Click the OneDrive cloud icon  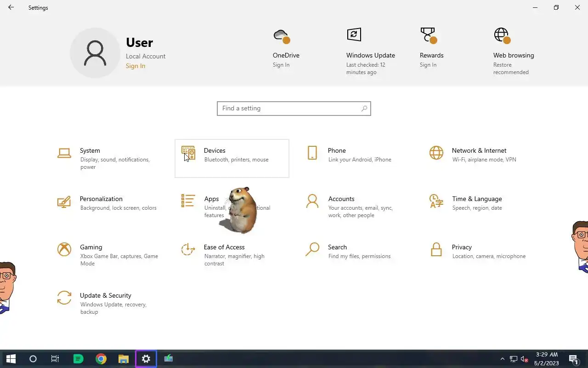click(282, 36)
